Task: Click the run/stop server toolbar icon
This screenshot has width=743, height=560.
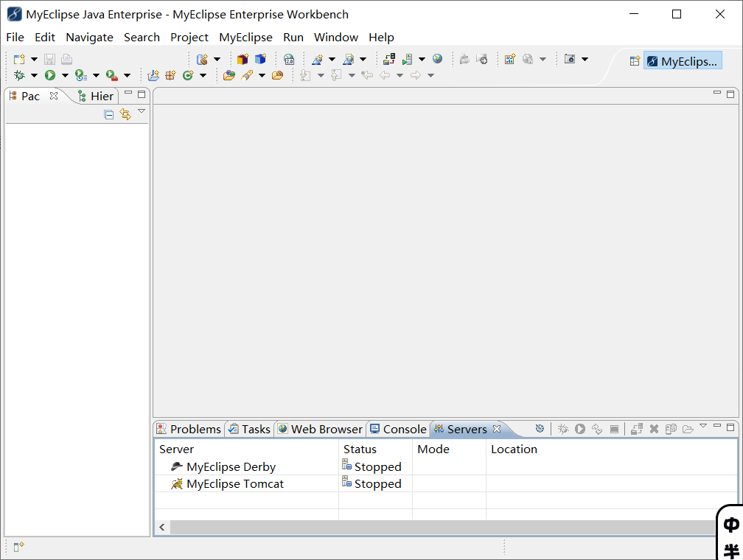Action: (407, 59)
